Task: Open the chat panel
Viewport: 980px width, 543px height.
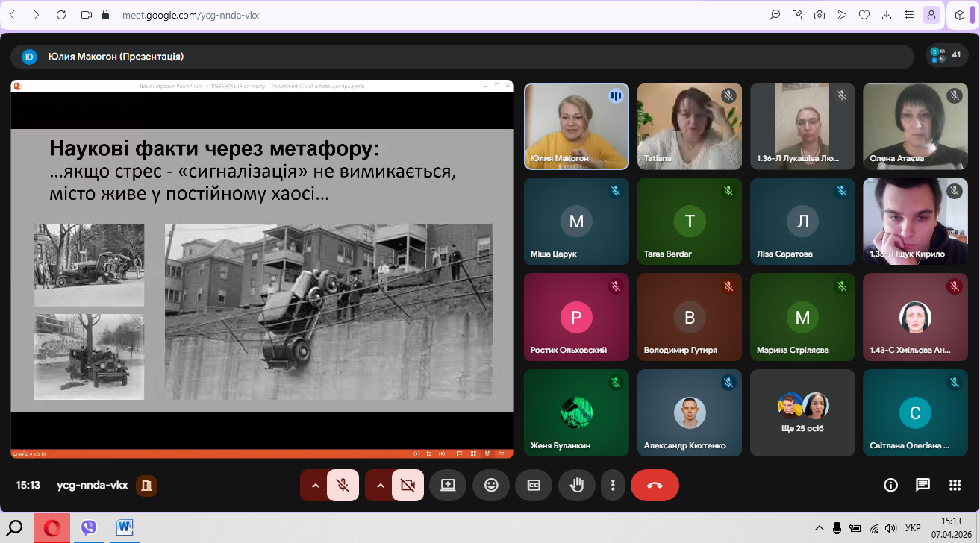Action: (923, 485)
